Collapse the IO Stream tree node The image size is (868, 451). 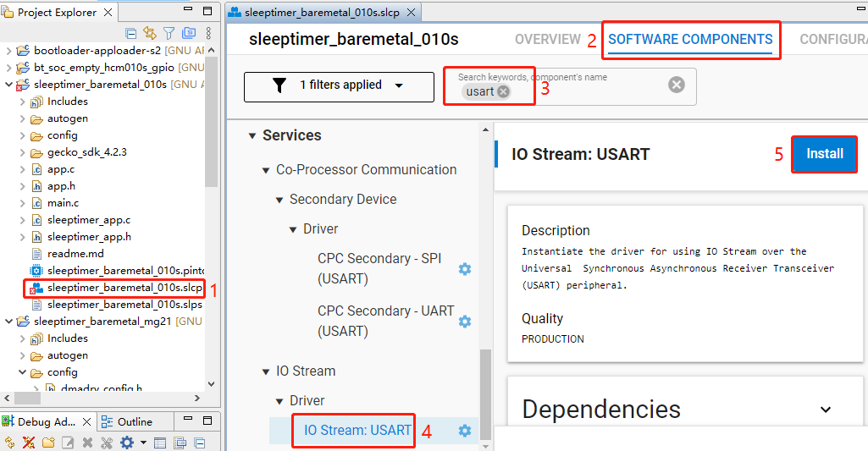coord(266,371)
